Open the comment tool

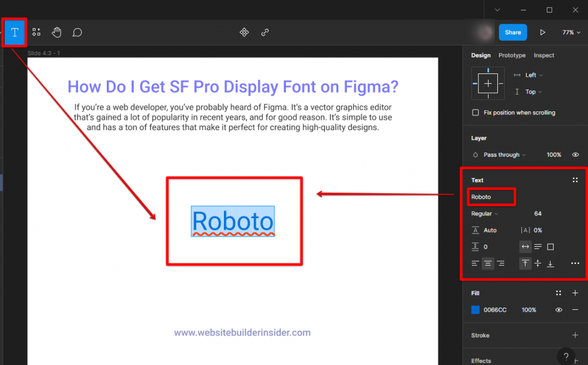pos(77,32)
